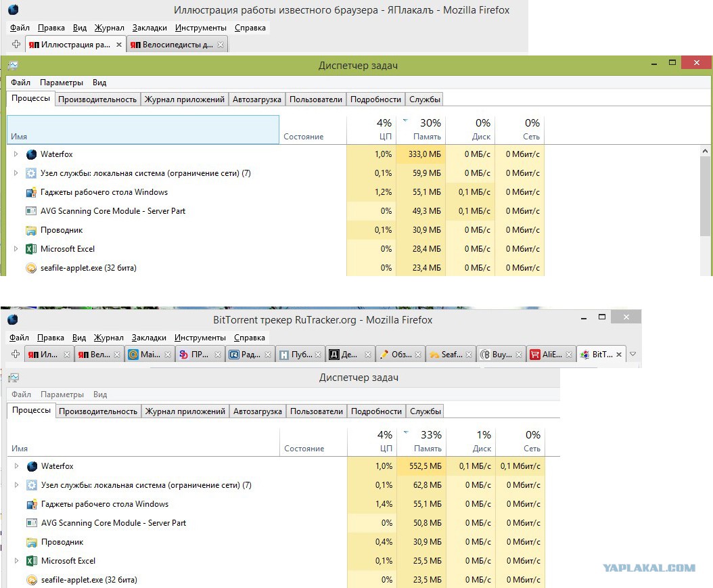Expand the Waterfox process using 552,5 МБ
713x588 pixels.
pos(16,466)
